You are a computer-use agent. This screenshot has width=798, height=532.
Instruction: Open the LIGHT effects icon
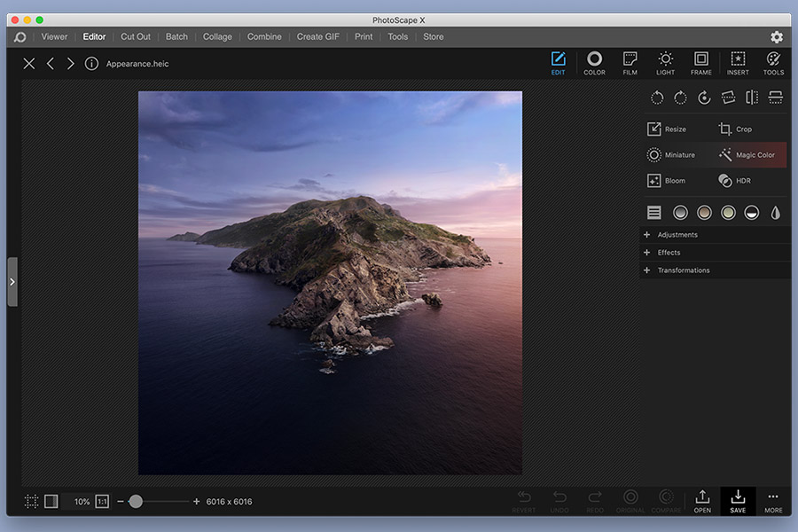665,63
